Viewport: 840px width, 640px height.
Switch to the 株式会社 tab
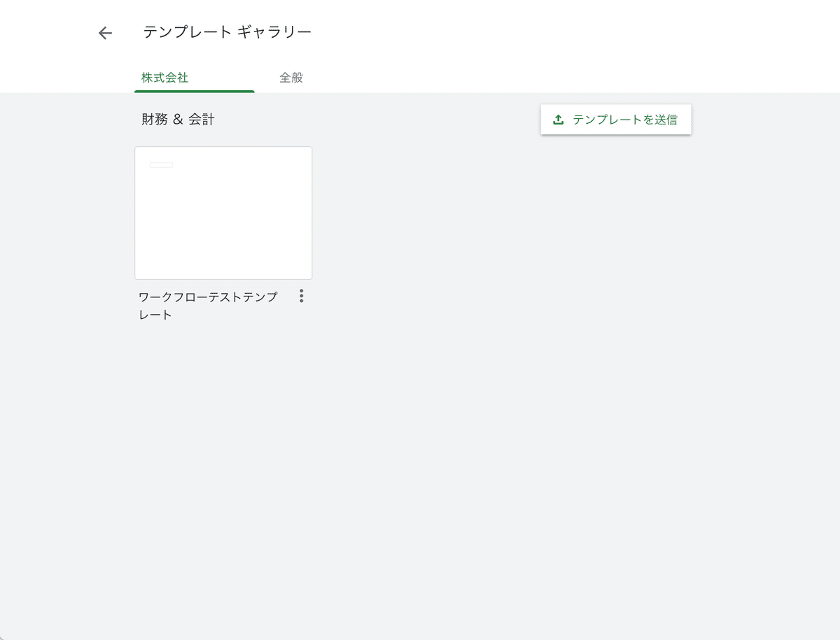(165, 78)
